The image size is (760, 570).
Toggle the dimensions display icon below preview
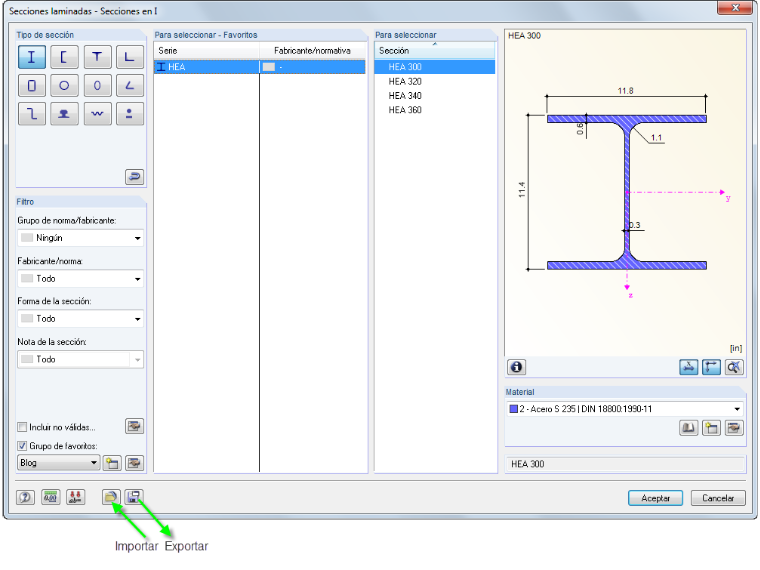(x=711, y=367)
